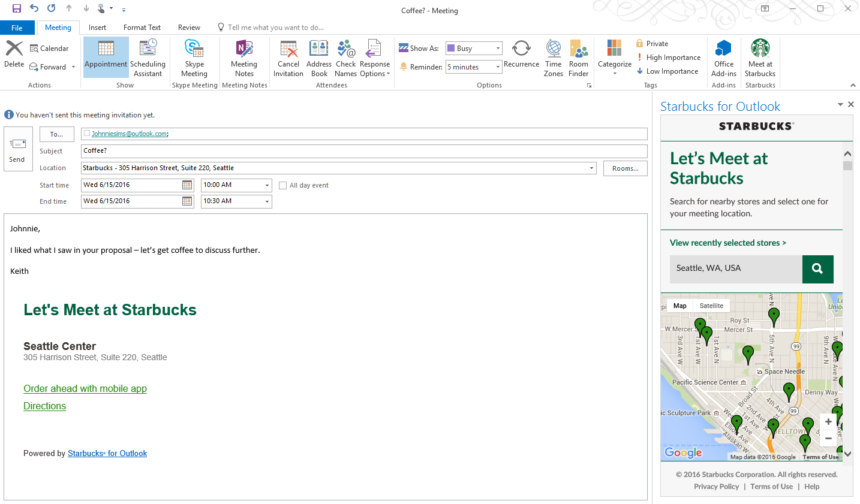
Task: Click Starbucks for Outlook link
Action: [107, 454]
